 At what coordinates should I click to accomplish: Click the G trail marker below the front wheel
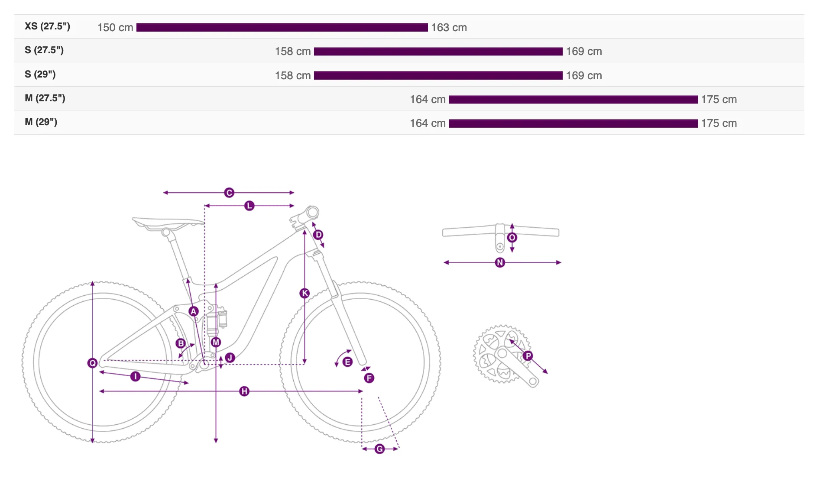click(x=379, y=449)
